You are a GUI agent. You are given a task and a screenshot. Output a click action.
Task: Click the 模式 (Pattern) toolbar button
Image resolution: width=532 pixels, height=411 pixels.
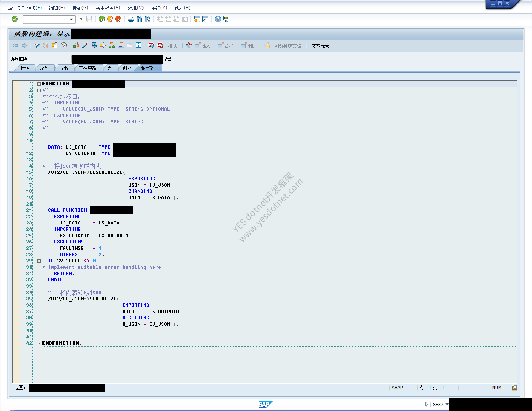(172, 46)
